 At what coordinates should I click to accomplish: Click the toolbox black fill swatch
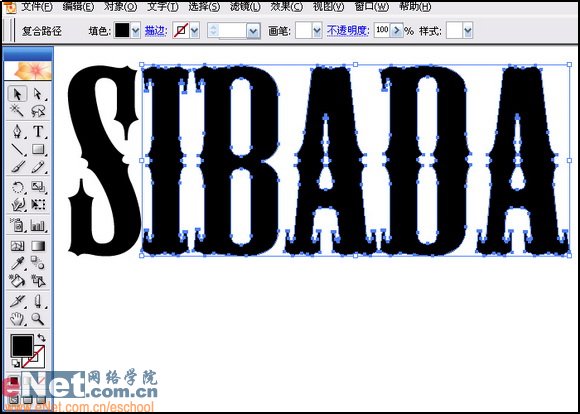22,346
